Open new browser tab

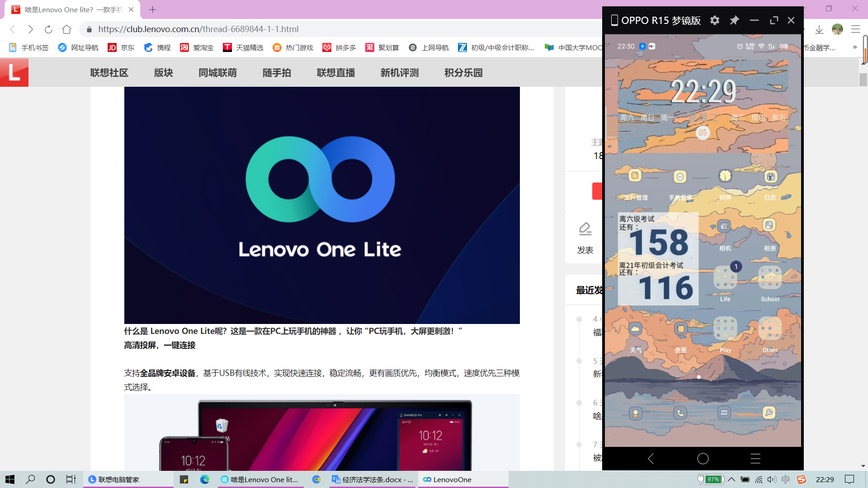coord(152,9)
